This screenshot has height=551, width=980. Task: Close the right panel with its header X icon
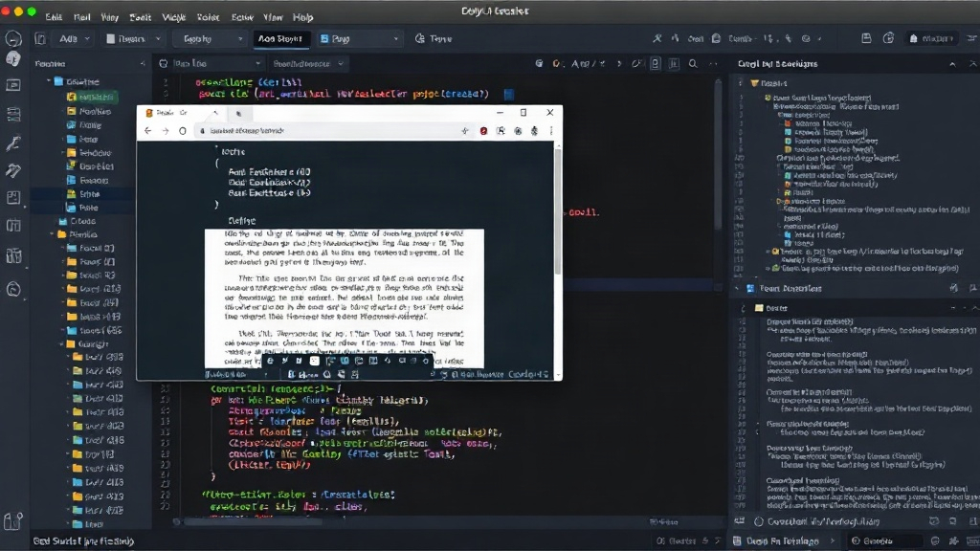(973, 64)
